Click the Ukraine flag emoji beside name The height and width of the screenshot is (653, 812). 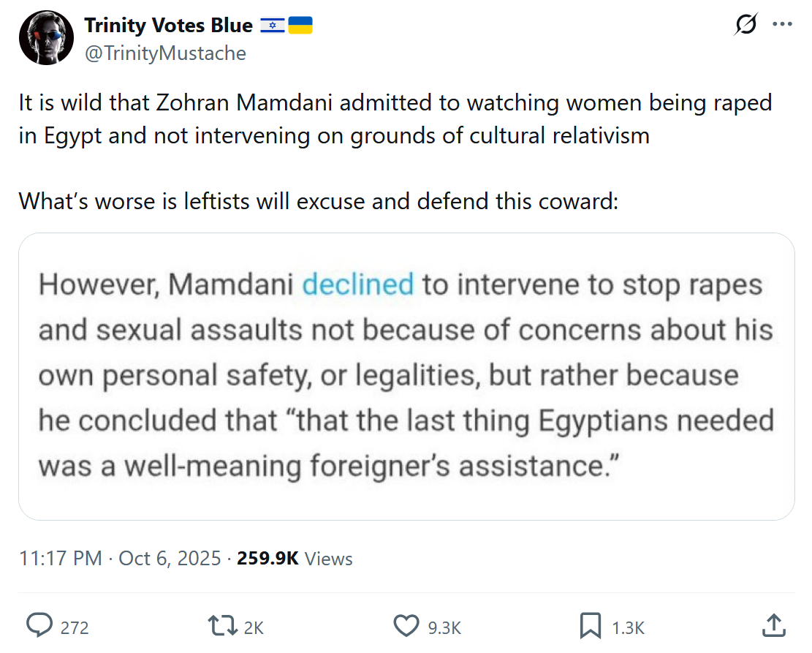tap(300, 26)
